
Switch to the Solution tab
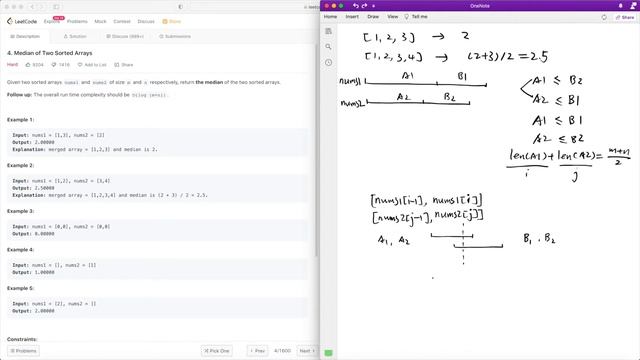pos(75,36)
